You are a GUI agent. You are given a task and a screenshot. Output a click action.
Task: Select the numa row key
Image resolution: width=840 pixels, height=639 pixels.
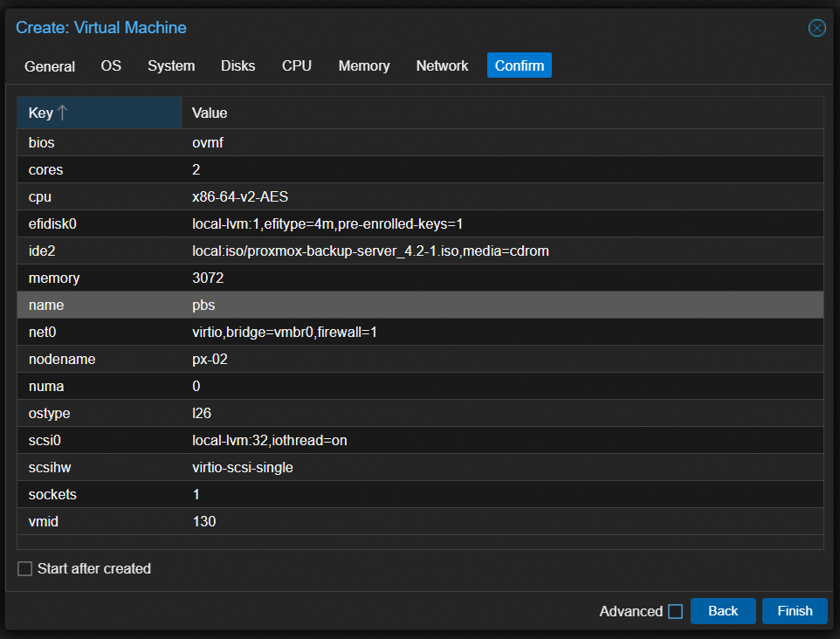click(x=46, y=386)
